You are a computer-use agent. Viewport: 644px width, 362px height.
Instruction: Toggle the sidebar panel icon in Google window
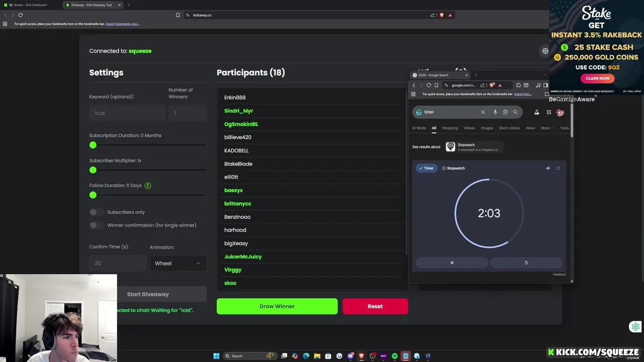click(545, 85)
